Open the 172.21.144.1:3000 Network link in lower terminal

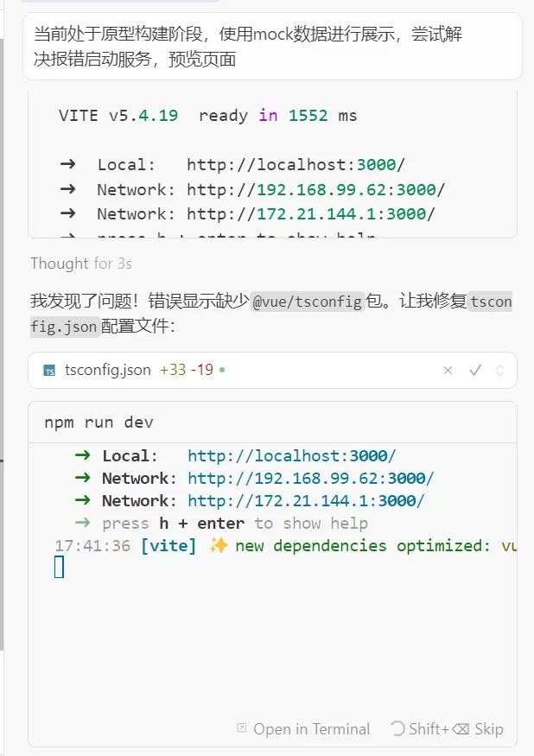[306, 500]
